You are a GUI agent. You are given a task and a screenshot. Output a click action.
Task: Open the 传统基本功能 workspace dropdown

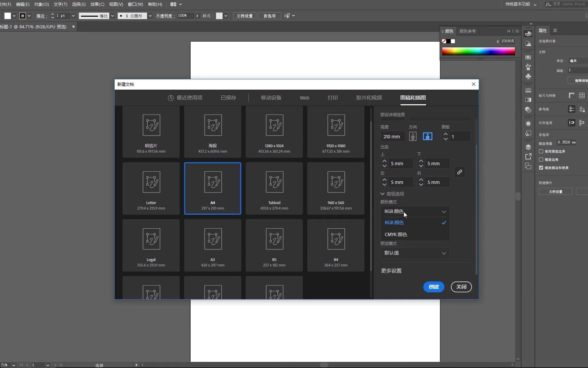[521, 4]
